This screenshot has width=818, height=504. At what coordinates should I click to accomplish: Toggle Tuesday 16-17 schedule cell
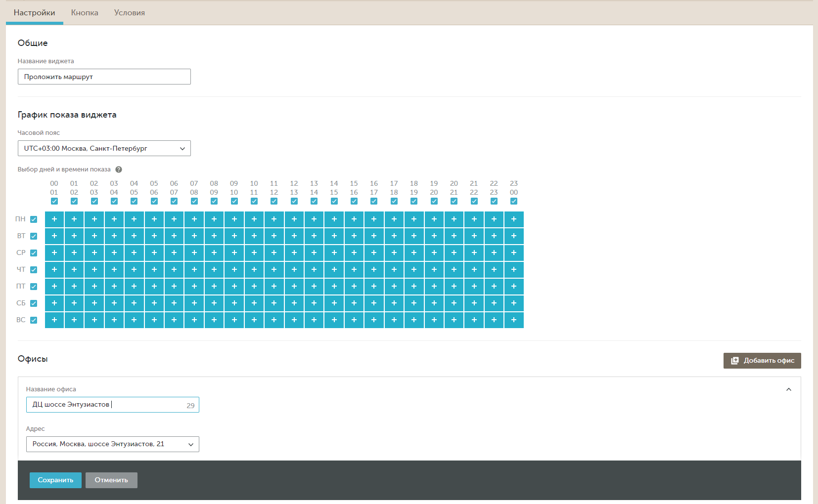(x=374, y=236)
